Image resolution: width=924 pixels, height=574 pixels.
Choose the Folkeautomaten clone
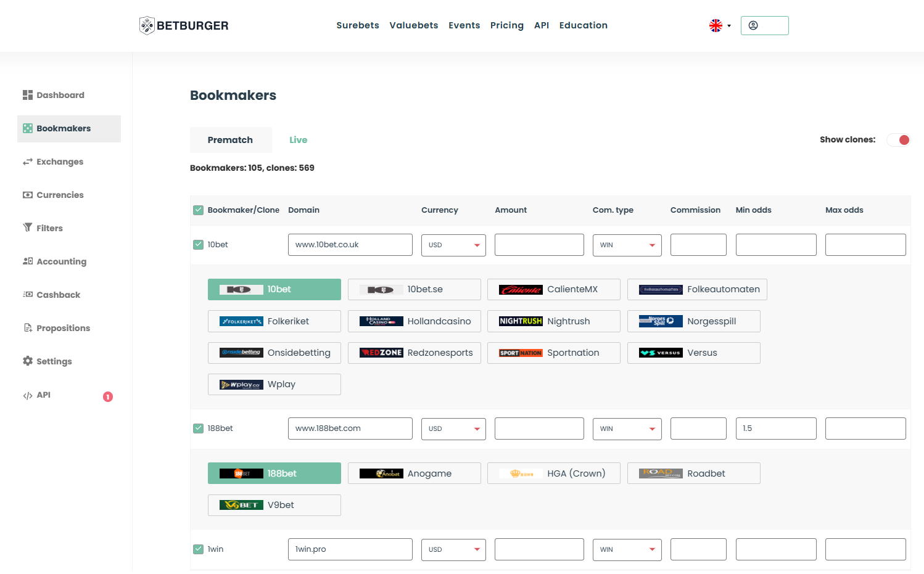tap(697, 289)
